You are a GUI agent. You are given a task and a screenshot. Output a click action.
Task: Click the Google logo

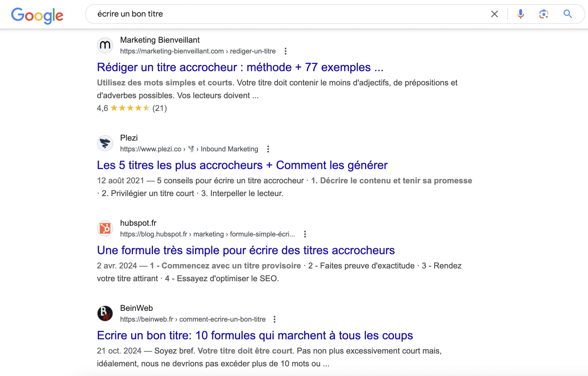[x=37, y=15]
